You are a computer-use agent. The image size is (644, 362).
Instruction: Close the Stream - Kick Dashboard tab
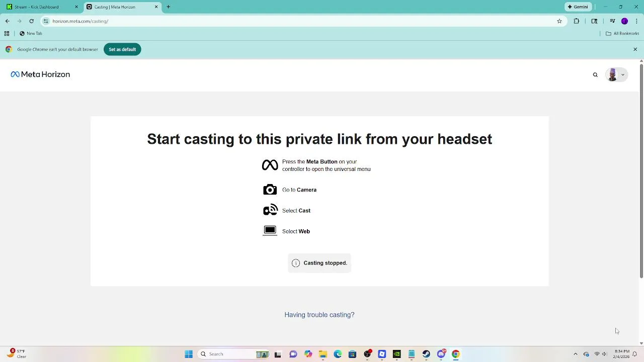pos(76,7)
